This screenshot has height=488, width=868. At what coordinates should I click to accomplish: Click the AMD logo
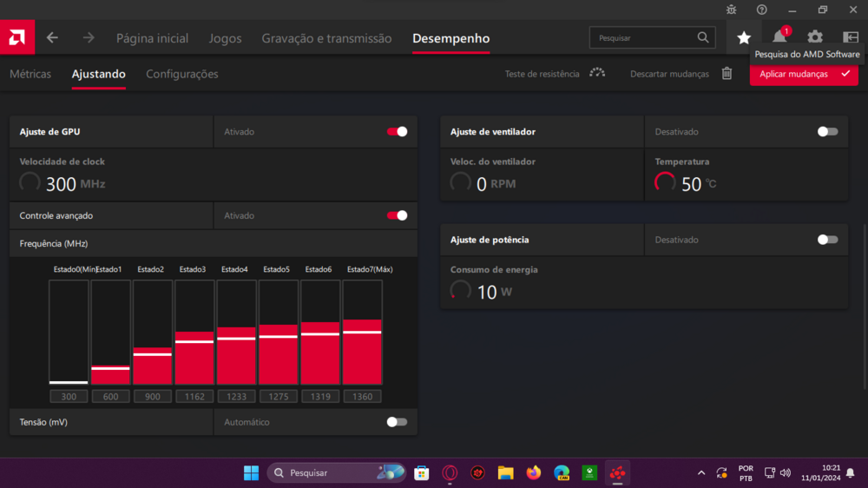pyautogui.click(x=16, y=38)
